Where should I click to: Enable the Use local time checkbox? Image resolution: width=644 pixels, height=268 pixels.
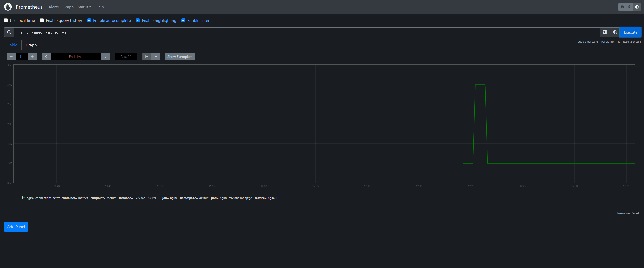[6, 20]
